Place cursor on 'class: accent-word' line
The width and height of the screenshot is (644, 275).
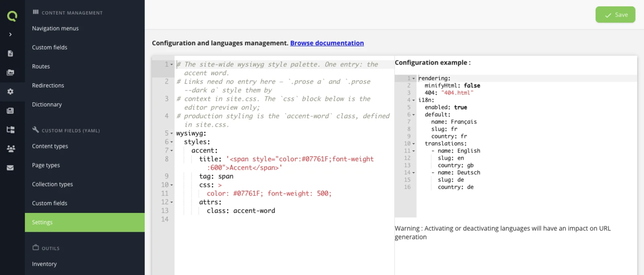coord(241,210)
